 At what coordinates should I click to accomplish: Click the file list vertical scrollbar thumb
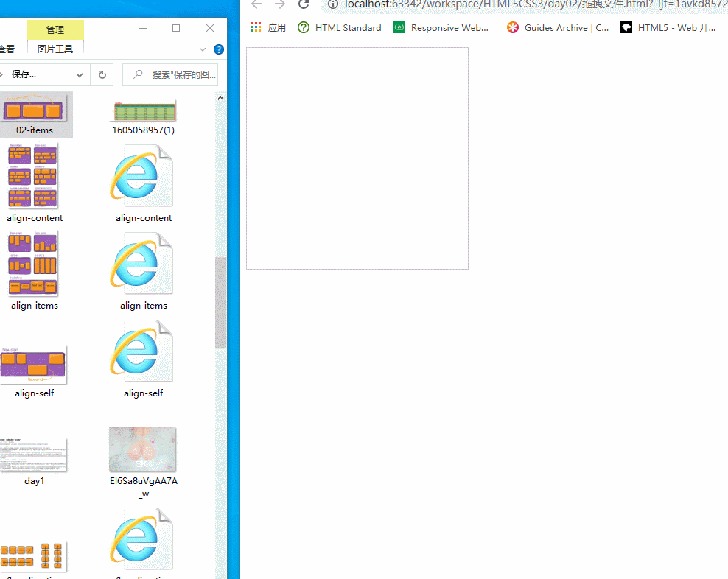tap(220, 302)
